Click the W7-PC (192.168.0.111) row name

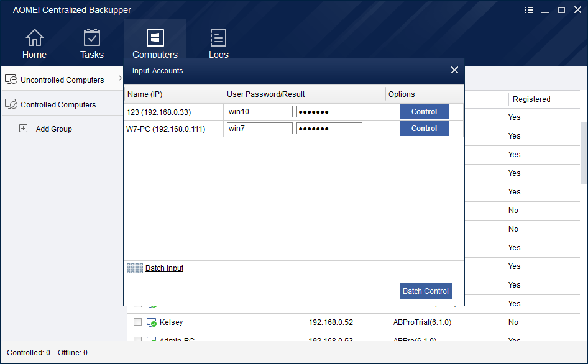166,129
